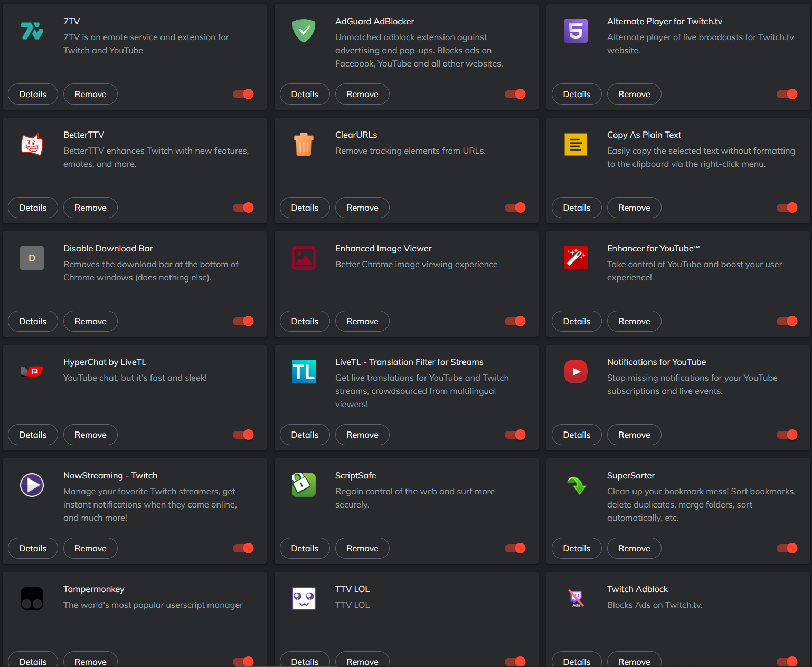
Task: Open Details for 7TV
Action: pos(33,94)
